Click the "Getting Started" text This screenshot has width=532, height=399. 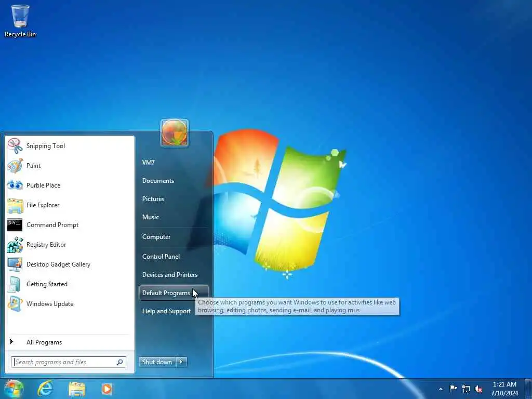pyautogui.click(x=47, y=284)
